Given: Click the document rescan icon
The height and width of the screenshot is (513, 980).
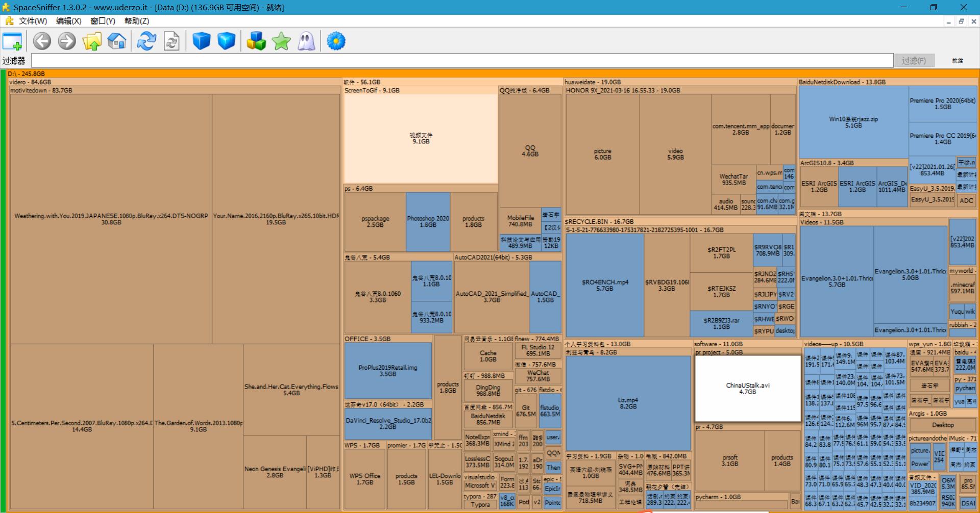Looking at the screenshot, I should (171, 41).
